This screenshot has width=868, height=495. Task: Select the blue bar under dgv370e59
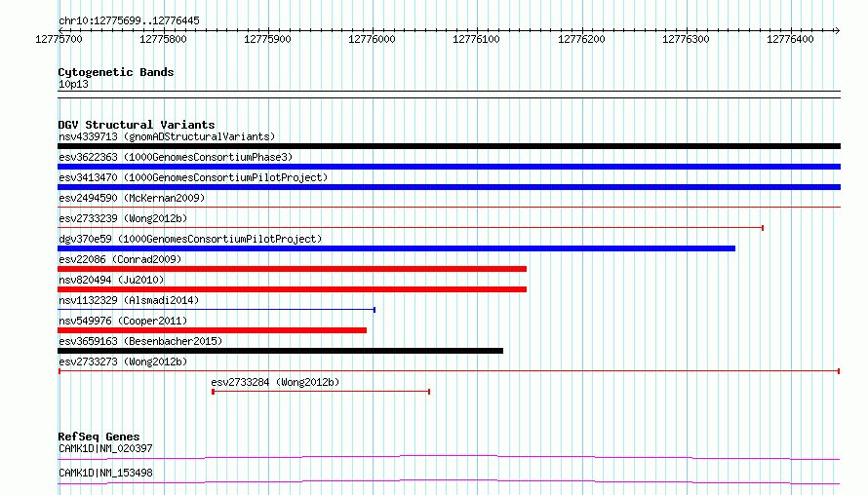coord(396,248)
